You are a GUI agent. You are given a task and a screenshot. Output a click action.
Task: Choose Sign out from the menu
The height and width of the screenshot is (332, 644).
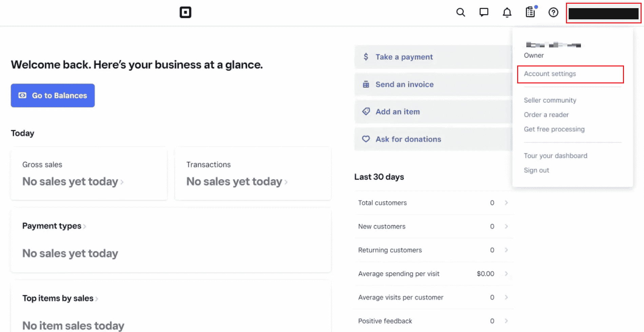click(536, 170)
